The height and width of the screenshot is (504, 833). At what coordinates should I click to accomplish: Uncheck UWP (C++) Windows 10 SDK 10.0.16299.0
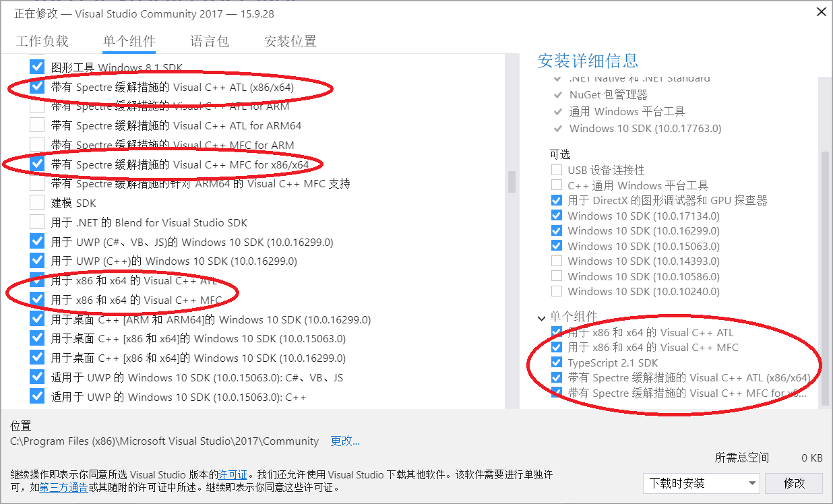[37, 261]
